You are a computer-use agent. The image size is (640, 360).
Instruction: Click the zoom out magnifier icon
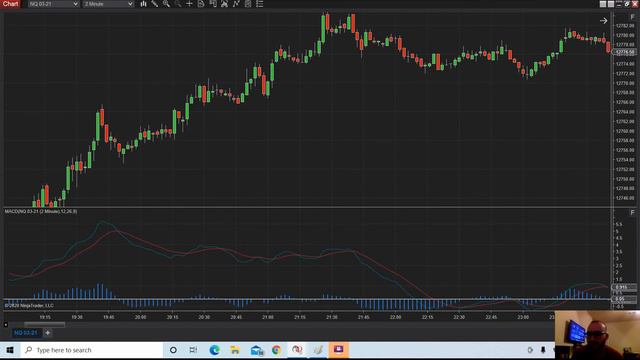point(178,4)
